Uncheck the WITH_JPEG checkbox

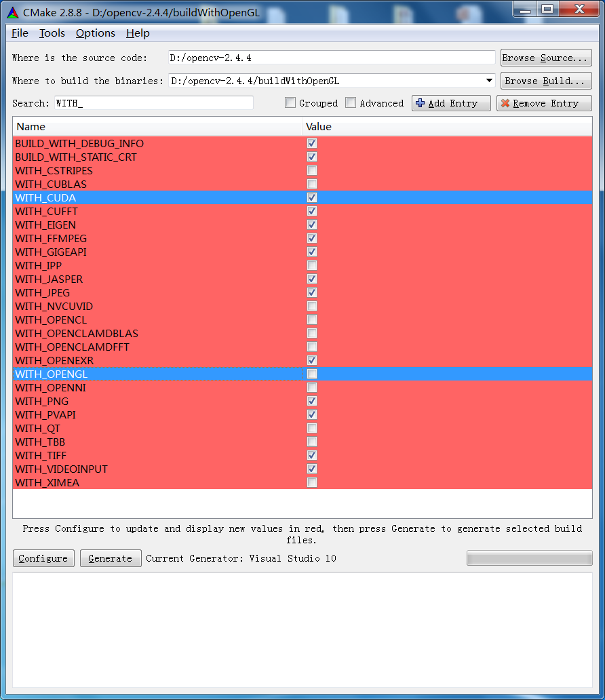coord(312,292)
